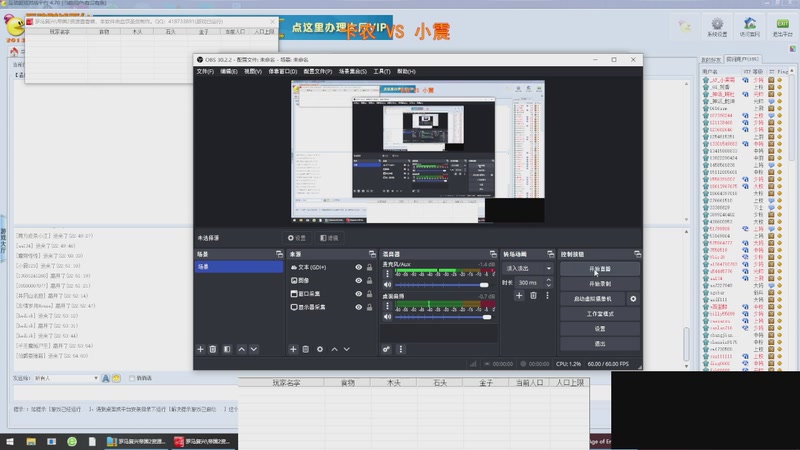Click the home icon on game platform

pos(14,52)
